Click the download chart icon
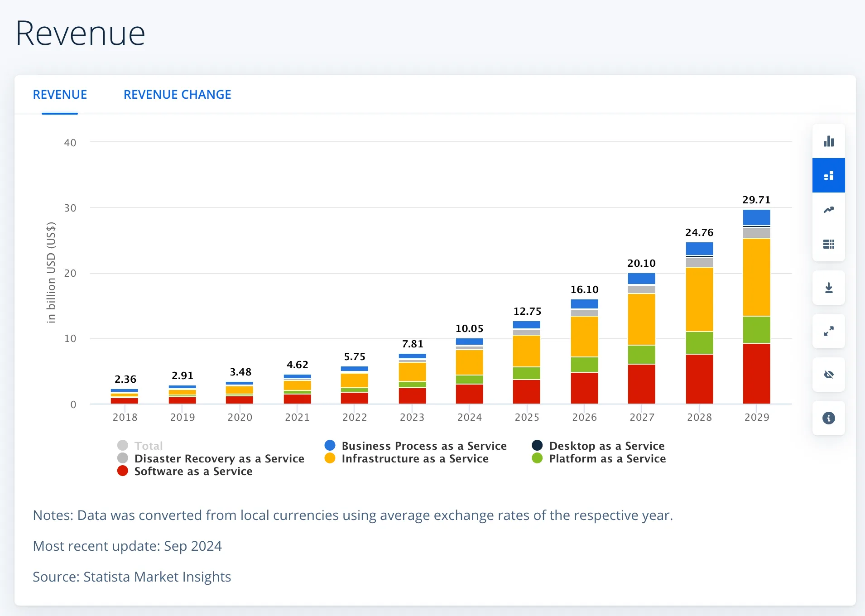Viewport: 865px width, 616px height. click(x=828, y=288)
